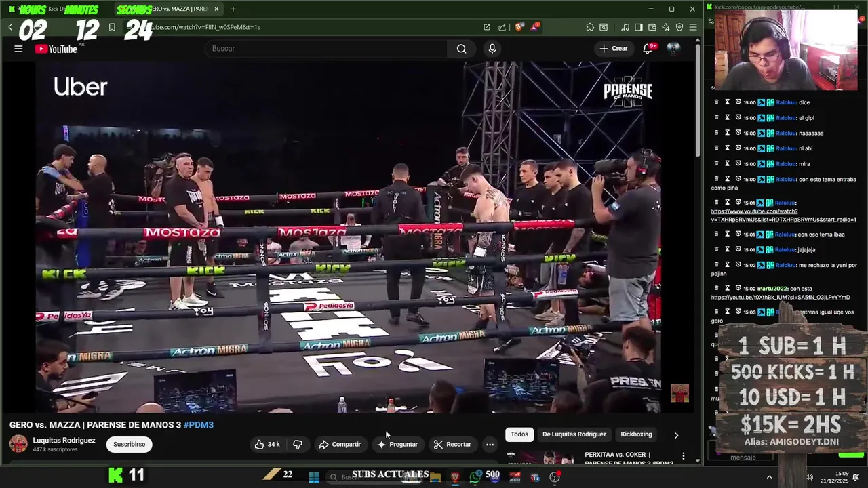Screen dimensions: 868x488
Task: Open the Brave Shields lion icon
Action: (519, 27)
